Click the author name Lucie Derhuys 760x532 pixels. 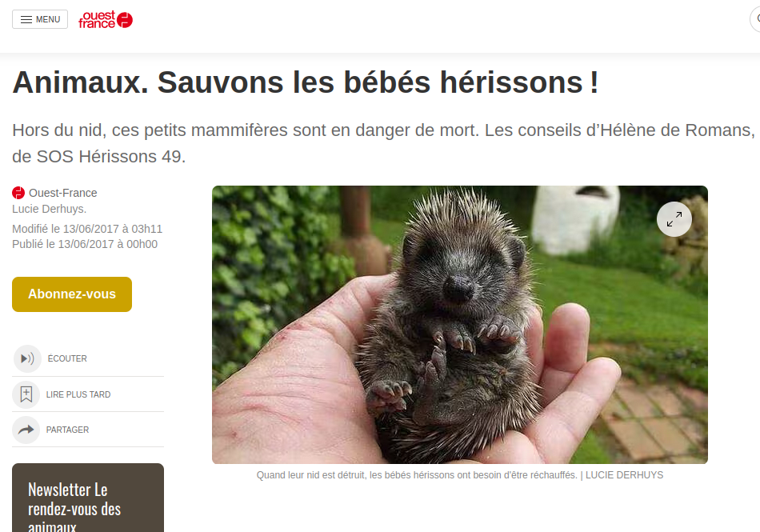pyautogui.click(x=49, y=209)
